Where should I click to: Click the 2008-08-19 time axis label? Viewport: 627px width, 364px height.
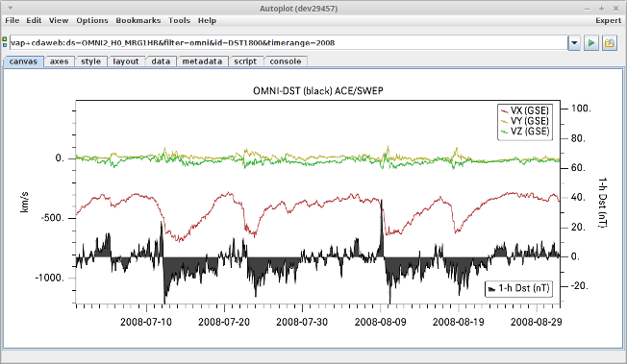[x=459, y=322]
